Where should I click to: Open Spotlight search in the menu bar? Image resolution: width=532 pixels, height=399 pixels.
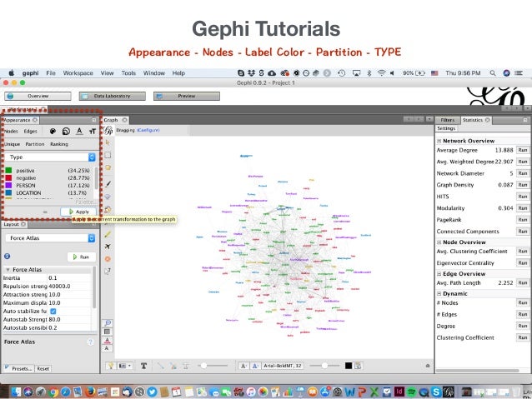click(493, 72)
